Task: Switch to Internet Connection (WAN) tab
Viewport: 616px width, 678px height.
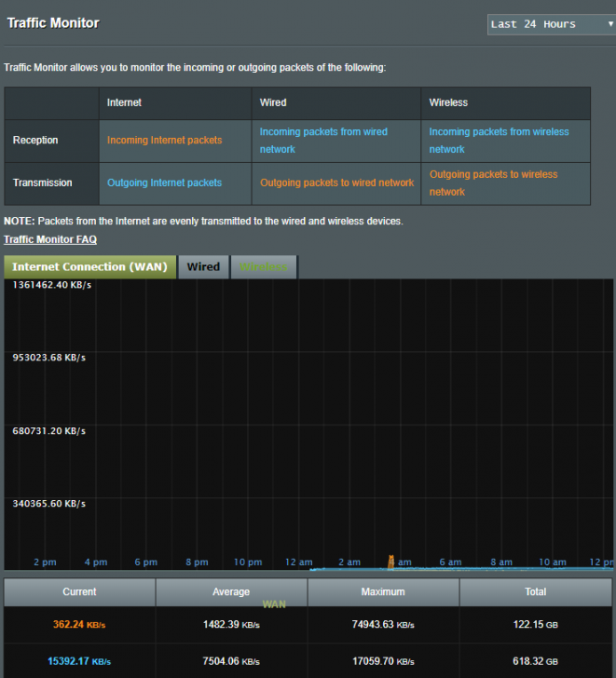Action: click(x=90, y=266)
